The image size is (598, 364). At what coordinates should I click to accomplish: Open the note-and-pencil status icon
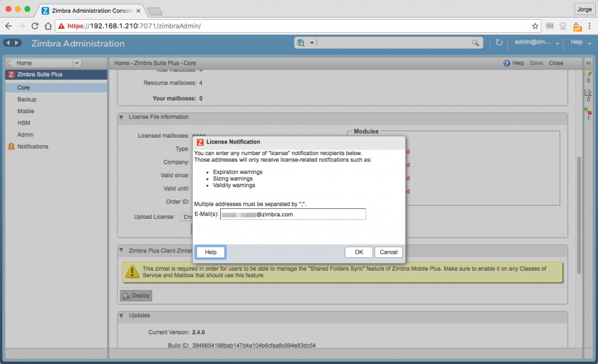(x=589, y=73)
